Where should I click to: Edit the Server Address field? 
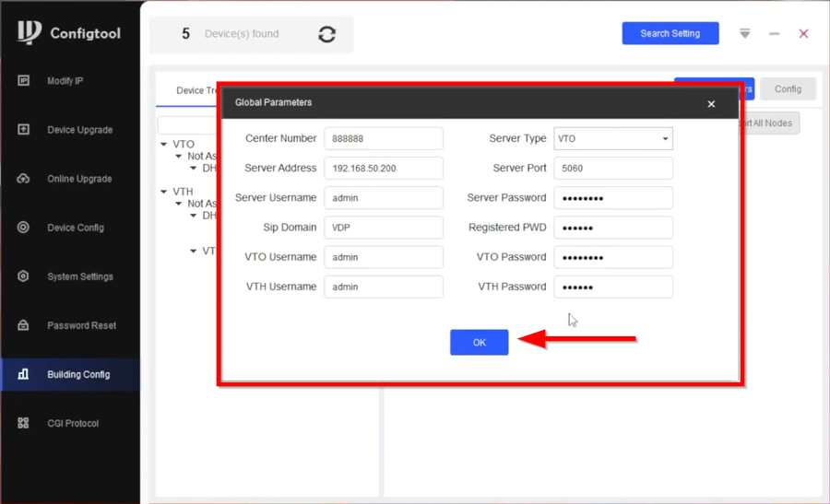(384, 169)
